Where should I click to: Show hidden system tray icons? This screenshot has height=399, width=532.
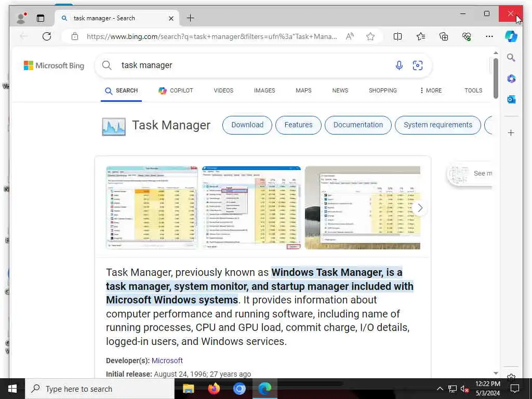coord(440,389)
